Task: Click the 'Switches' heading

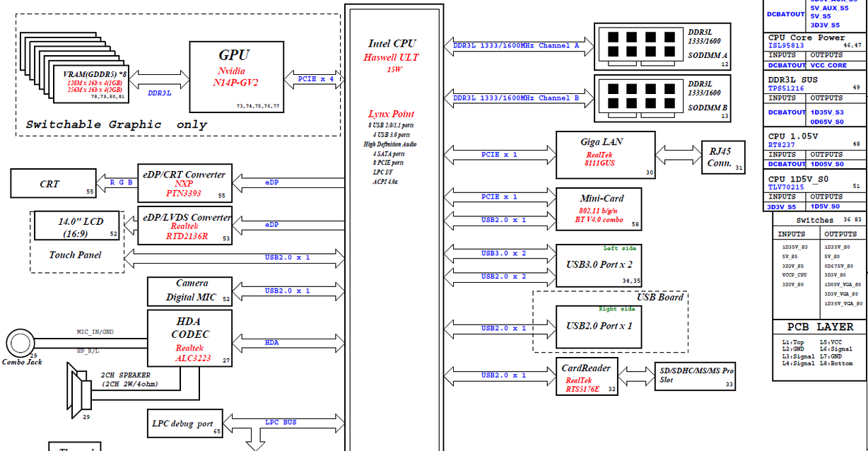Action: click(815, 220)
